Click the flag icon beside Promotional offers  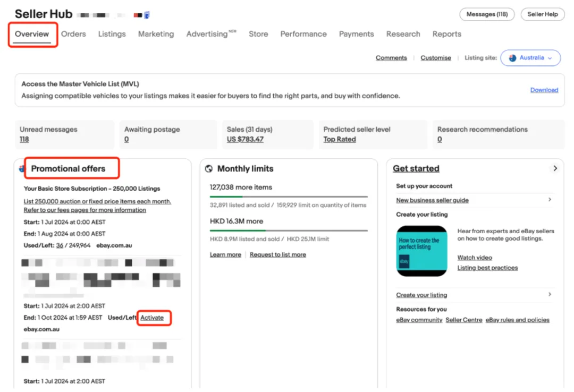click(22, 169)
